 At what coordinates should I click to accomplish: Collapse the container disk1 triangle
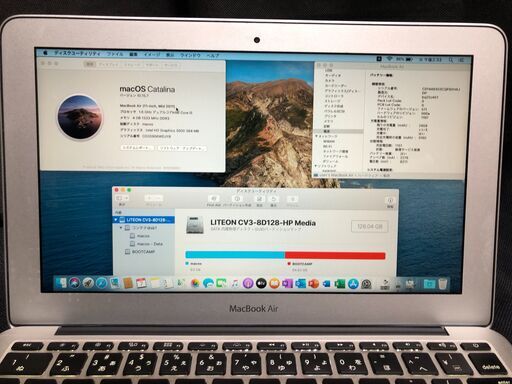[121, 228]
